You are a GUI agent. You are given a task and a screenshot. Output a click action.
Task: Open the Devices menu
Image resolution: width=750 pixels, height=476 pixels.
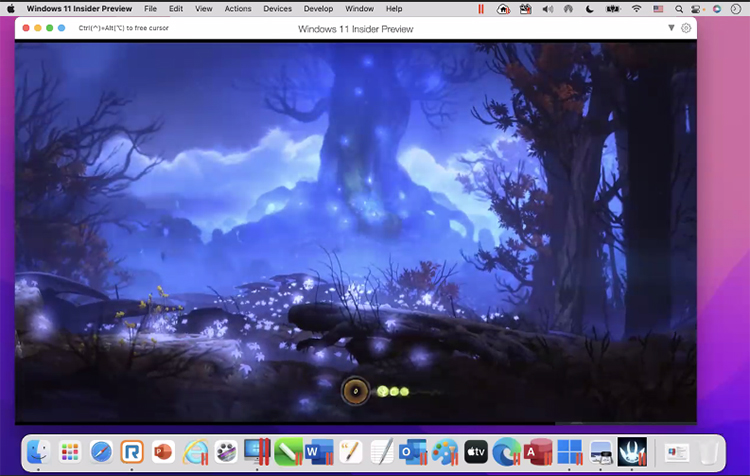[x=277, y=9]
